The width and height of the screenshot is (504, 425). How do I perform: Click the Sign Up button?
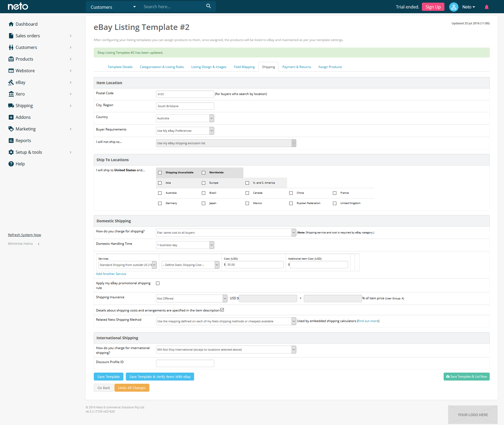433,7
